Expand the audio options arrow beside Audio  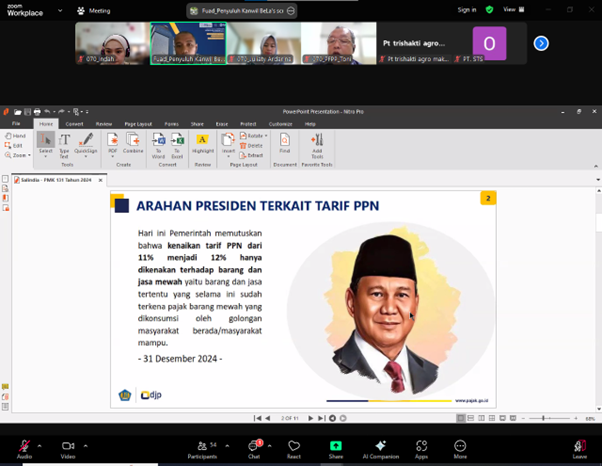coord(41,446)
